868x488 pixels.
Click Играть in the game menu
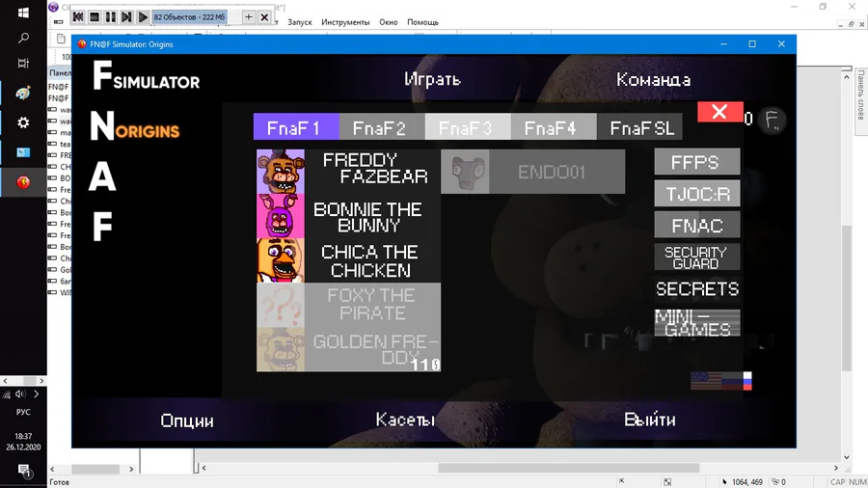tap(432, 79)
